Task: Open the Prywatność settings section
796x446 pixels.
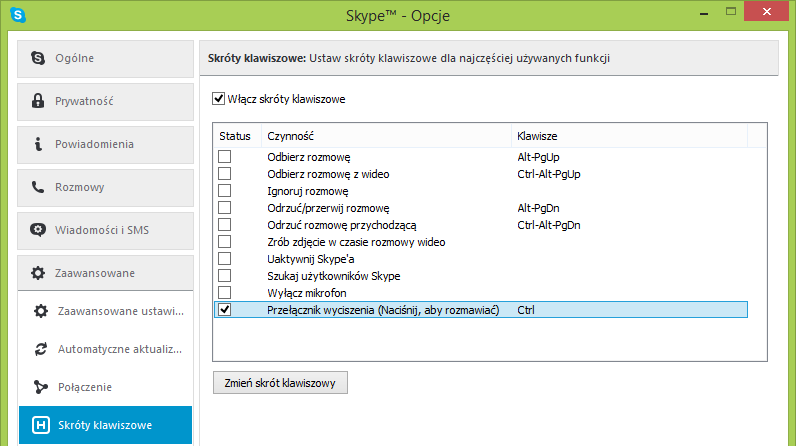Action: click(106, 101)
